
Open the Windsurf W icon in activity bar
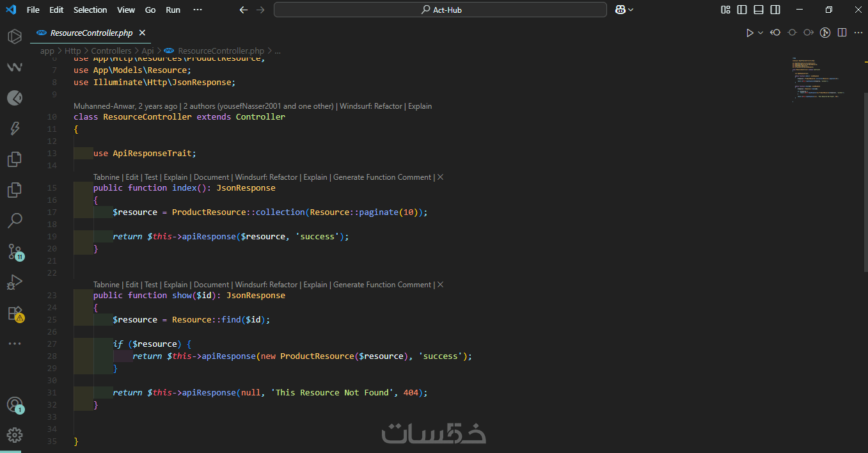pyautogui.click(x=15, y=67)
